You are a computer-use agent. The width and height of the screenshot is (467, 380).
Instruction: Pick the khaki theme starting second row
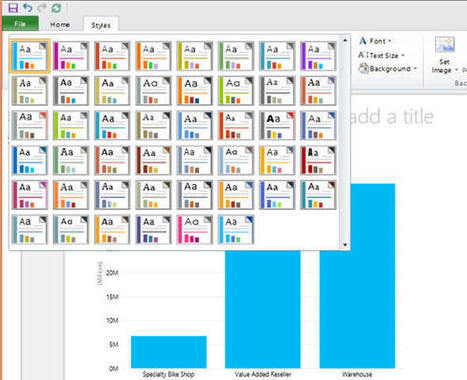[30, 91]
